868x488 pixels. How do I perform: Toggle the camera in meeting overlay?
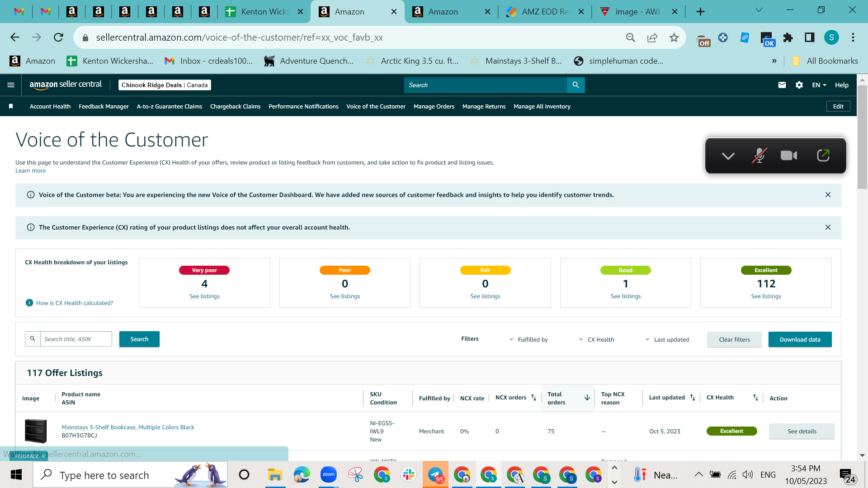[x=789, y=155]
